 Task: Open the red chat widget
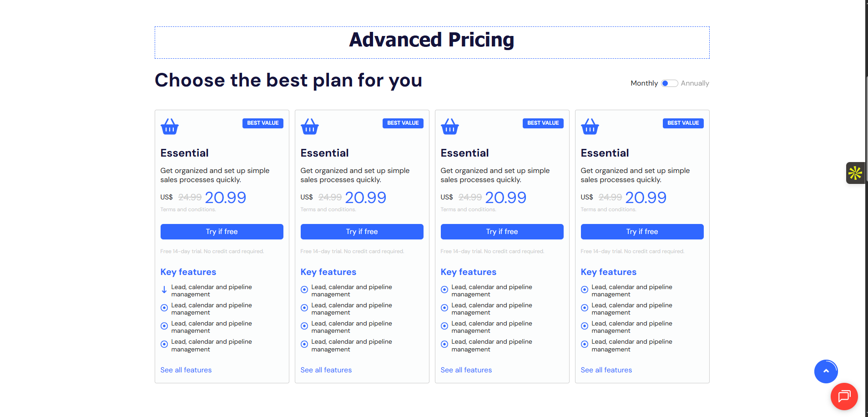click(844, 397)
